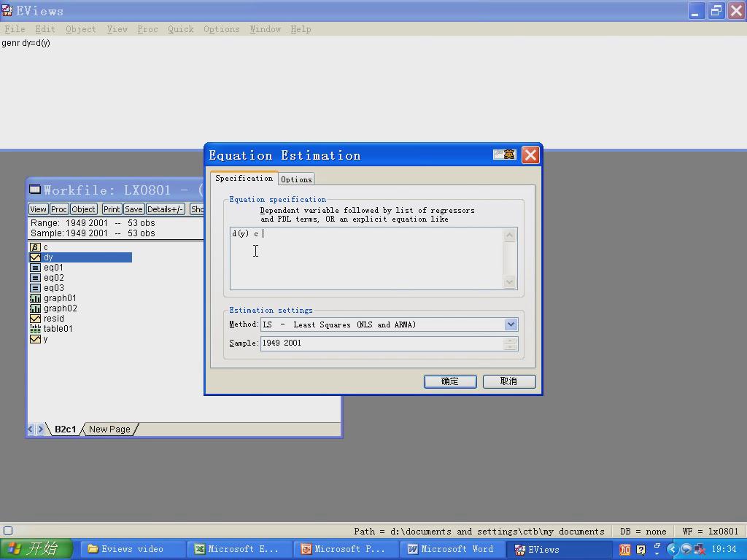Image resolution: width=747 pixels, height=560 pixels.
Task: Click the 'DB = none' status entry
Action: coord(643,531)
